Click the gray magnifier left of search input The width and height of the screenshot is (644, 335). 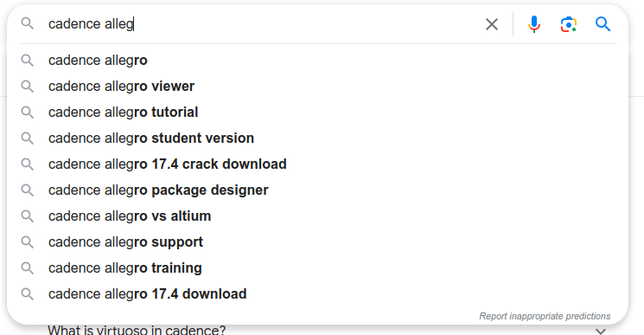(27, 23)
